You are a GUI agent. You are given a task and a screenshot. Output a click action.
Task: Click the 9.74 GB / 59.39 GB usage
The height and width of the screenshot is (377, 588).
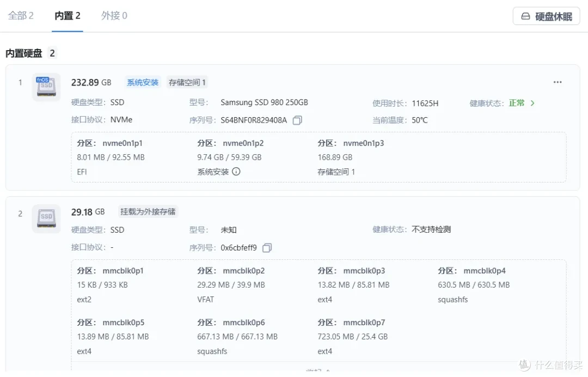[x=229, y=157]
